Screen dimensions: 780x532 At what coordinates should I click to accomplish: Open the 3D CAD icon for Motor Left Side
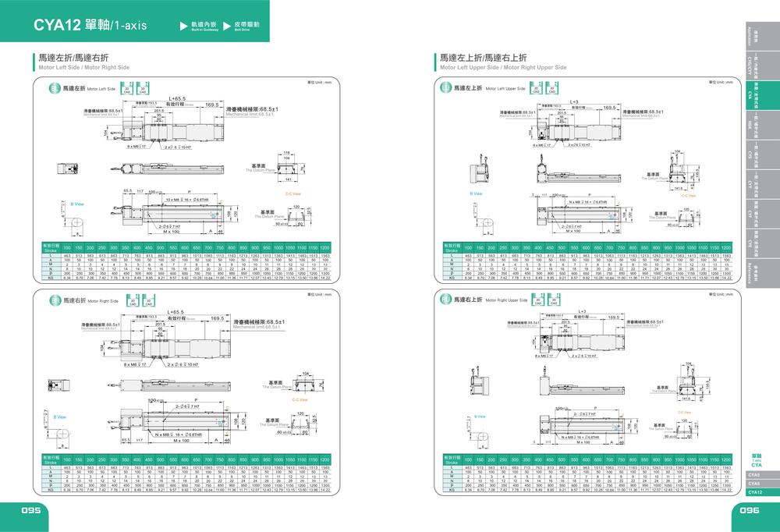point(143,89)
